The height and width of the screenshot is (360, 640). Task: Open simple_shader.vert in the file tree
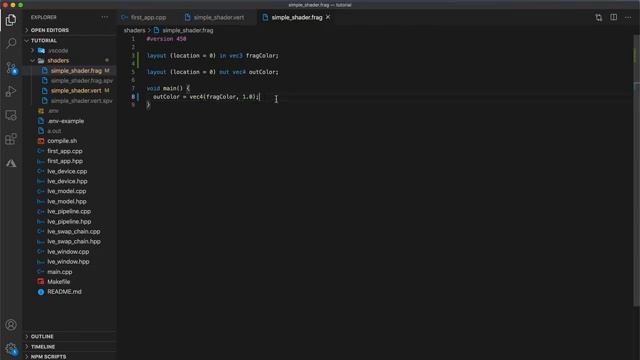click(x=70, y=91)
